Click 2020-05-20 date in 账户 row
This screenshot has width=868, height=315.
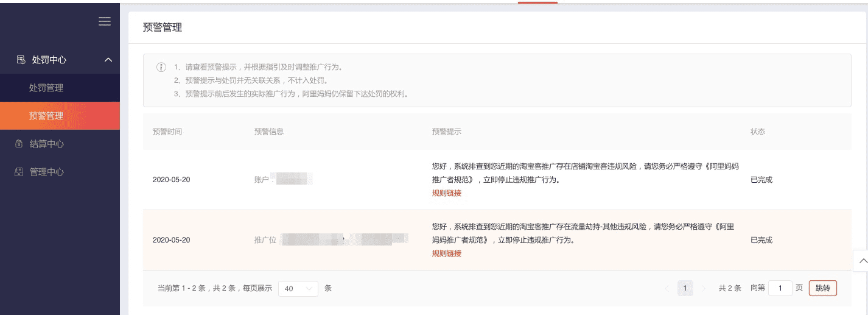pos(171,180)
